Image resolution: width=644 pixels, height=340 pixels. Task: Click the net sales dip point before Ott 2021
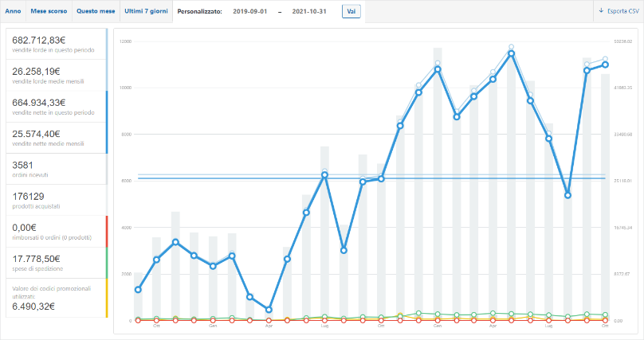click(567, 195)
